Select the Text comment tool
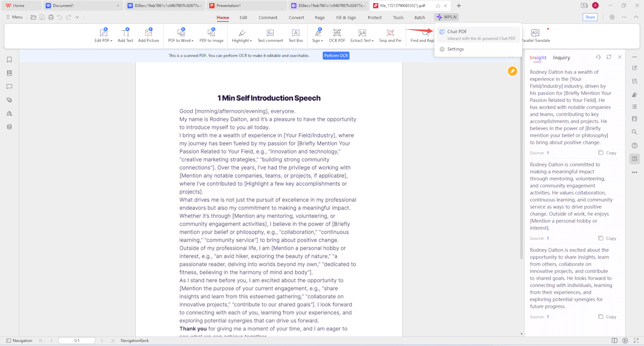Viewport: 644px width, 346px height. [270, 36]
